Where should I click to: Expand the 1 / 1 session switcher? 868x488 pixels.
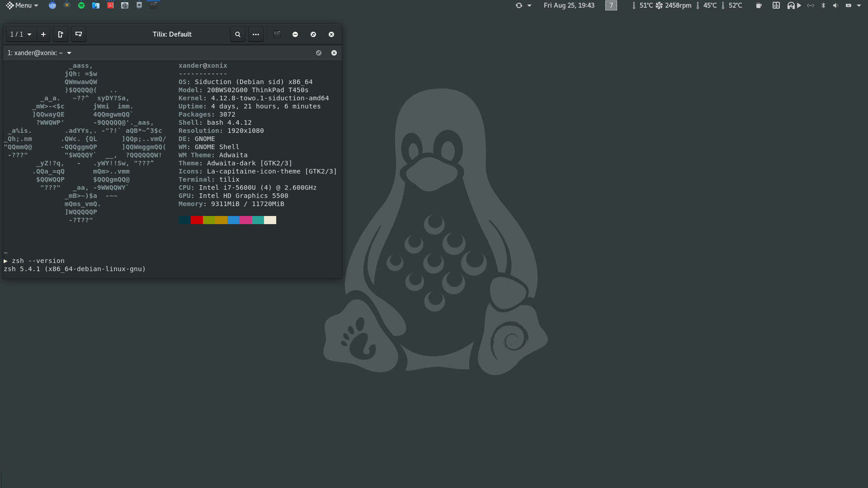[21, 34]
